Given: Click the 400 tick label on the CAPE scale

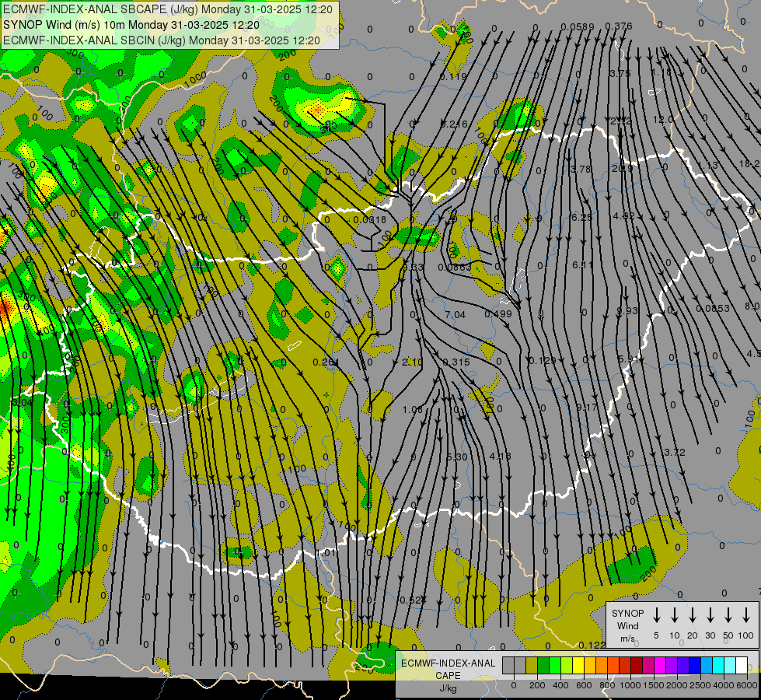Looking at the screenshot, I should tap(560, 685).
